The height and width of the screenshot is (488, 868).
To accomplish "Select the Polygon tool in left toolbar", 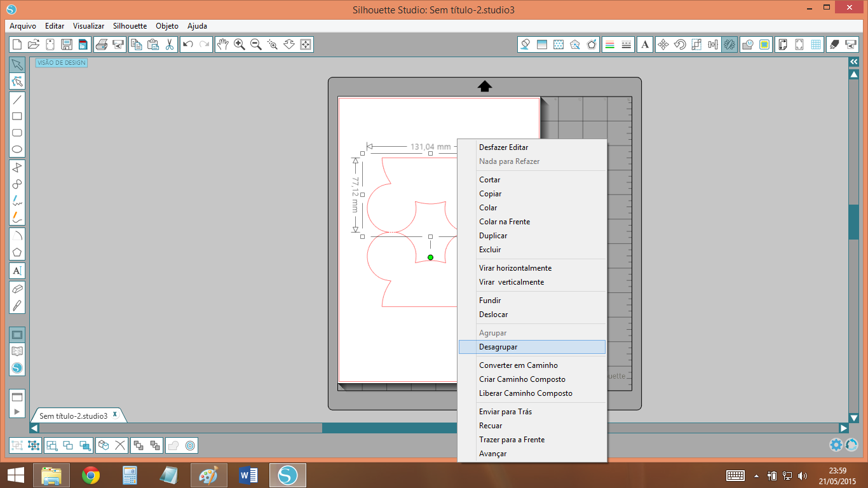I will pos(17,252).
